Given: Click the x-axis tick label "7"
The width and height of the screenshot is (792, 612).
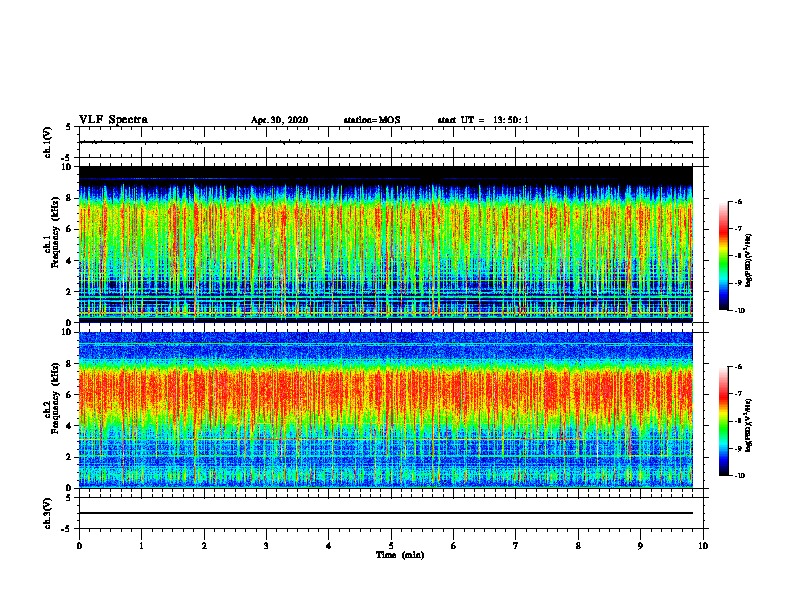Looking at the screenshot, I should point(516,546).
